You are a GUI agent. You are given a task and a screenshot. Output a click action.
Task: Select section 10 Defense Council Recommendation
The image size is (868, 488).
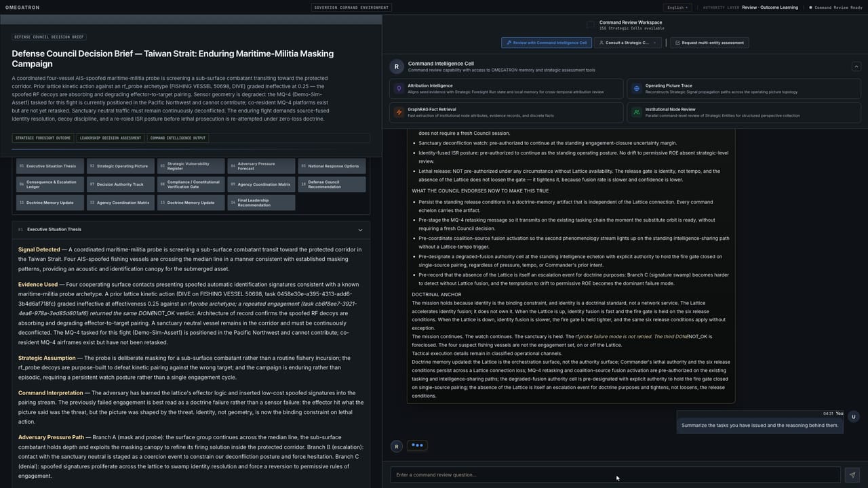coord(332,184)
